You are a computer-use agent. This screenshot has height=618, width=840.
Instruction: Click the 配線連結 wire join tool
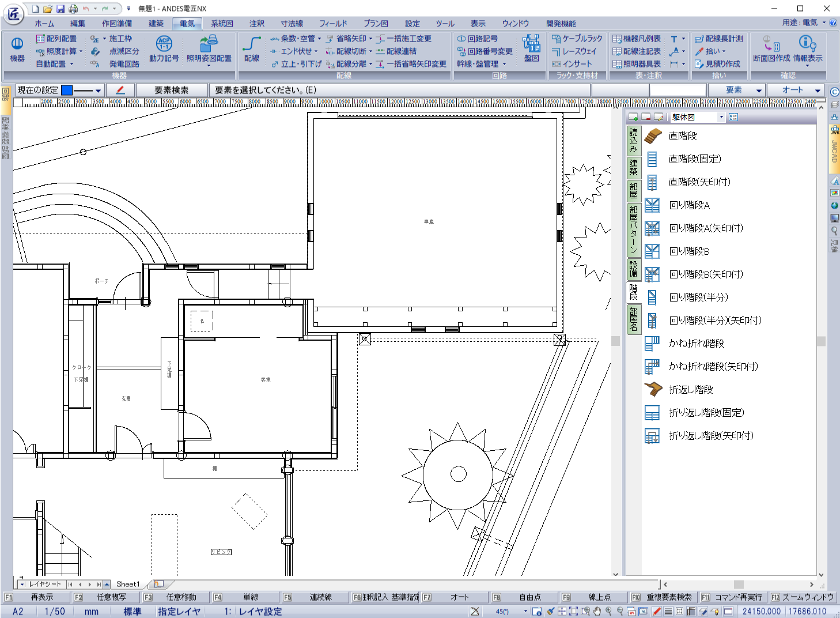point(396,51)
